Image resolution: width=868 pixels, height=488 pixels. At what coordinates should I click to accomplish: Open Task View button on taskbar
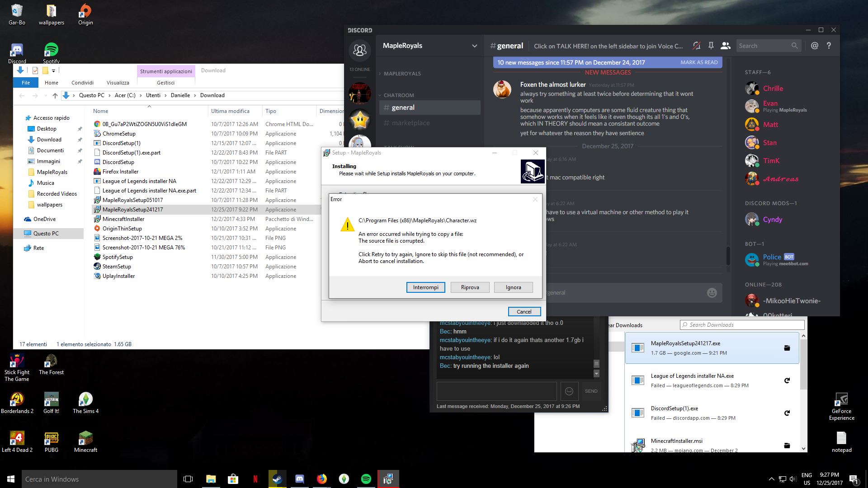[x=188, y=479]
